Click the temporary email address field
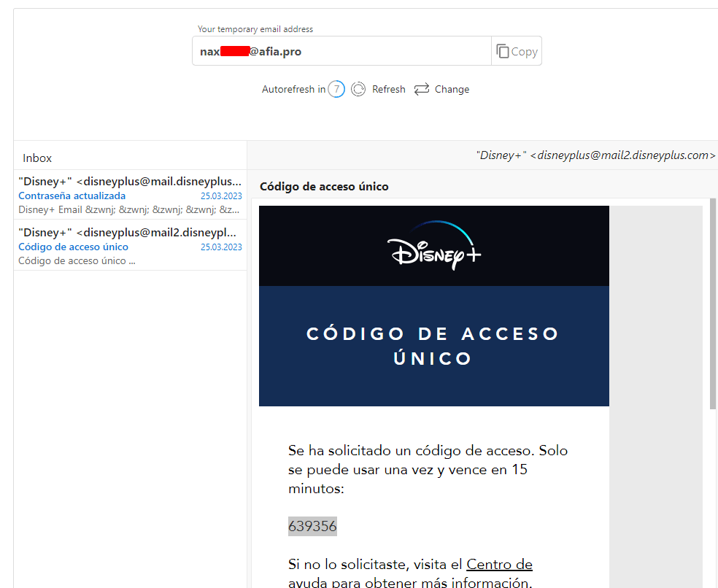 [341, 51]
